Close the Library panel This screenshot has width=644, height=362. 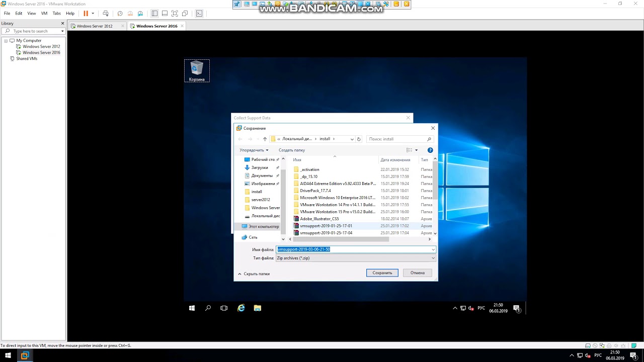click(63, 23)
